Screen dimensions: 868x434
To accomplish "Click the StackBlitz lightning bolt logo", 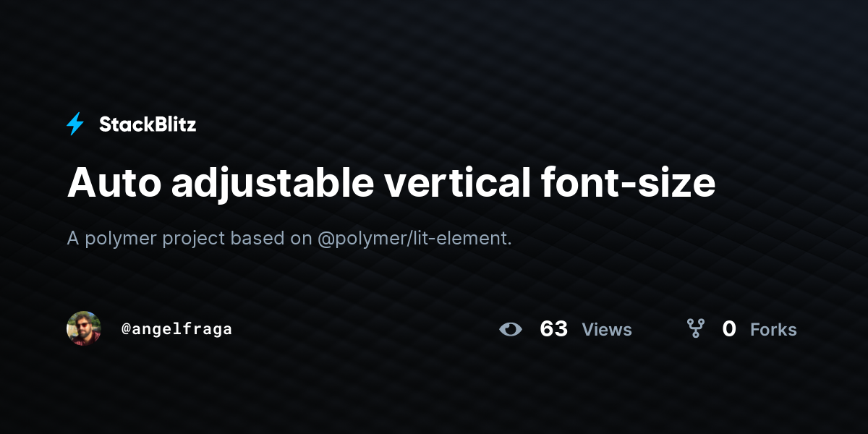I will 75,124.
